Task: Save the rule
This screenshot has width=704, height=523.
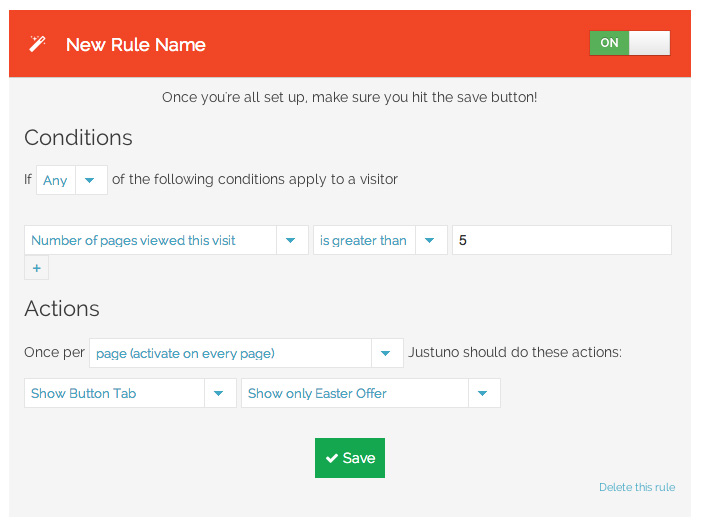Action: 350,458
